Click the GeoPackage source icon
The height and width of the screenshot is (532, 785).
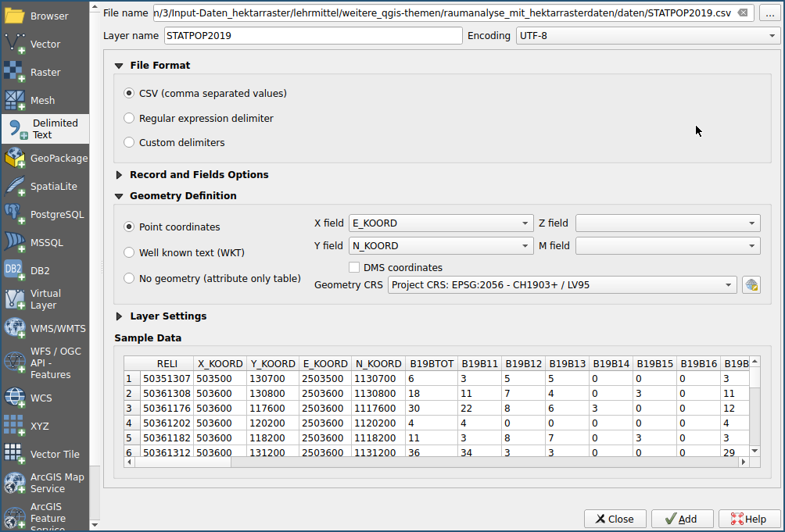pyautogui.click(x=16, y=159)
